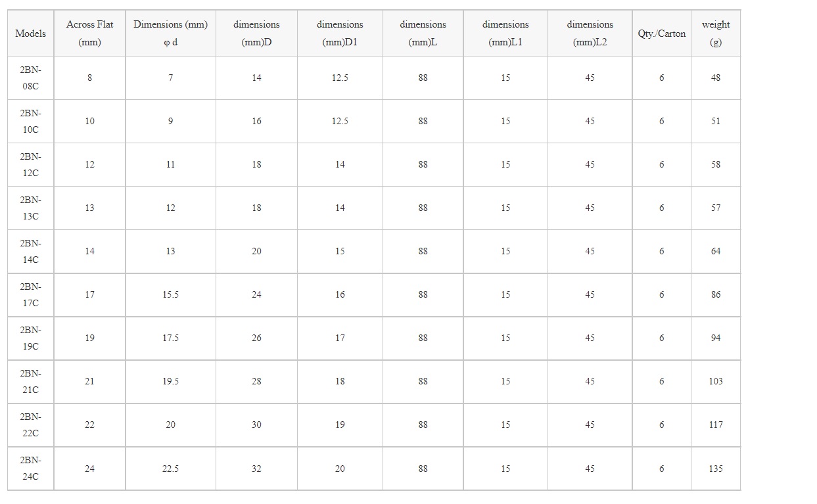Click the Qty./Carton column header

click(661, 33)
